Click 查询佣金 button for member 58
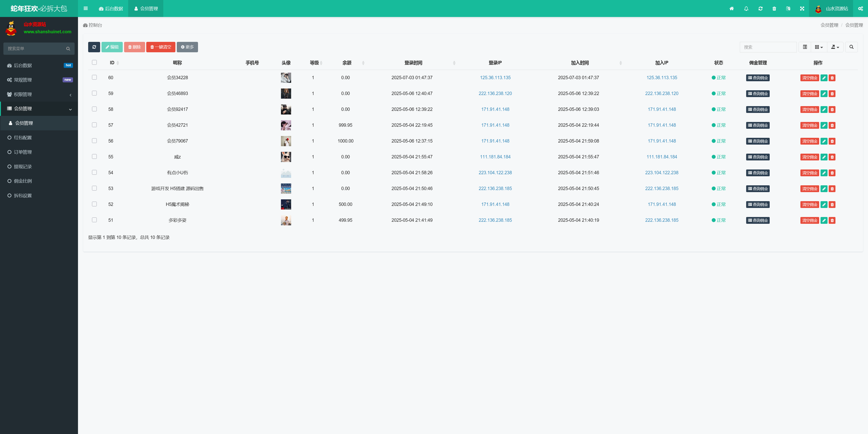The height and width of the screenshot is (434, 868). click(x=757, y=110)
